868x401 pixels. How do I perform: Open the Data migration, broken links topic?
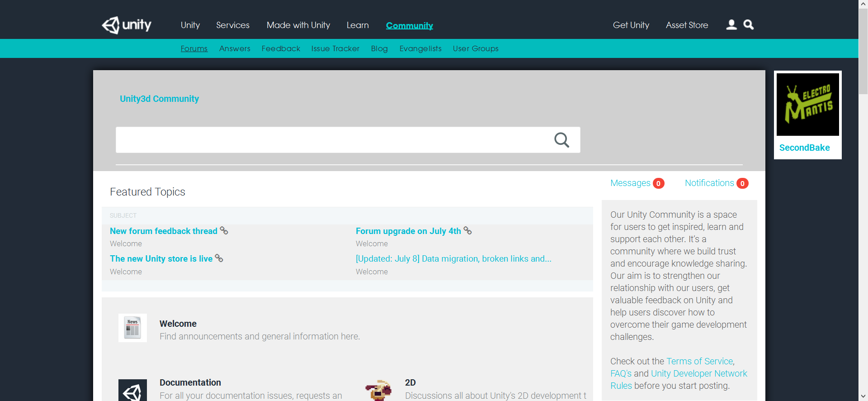point(453,258)
